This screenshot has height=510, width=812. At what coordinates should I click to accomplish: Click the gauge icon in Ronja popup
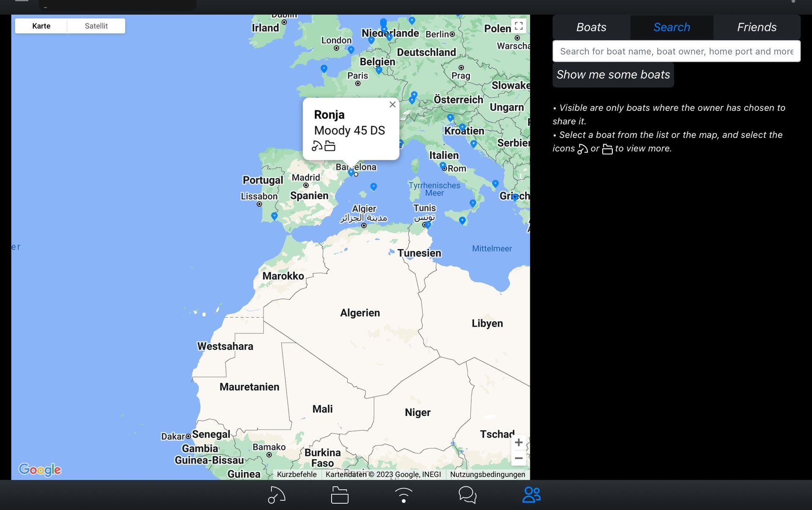click(x=317, y=146)
